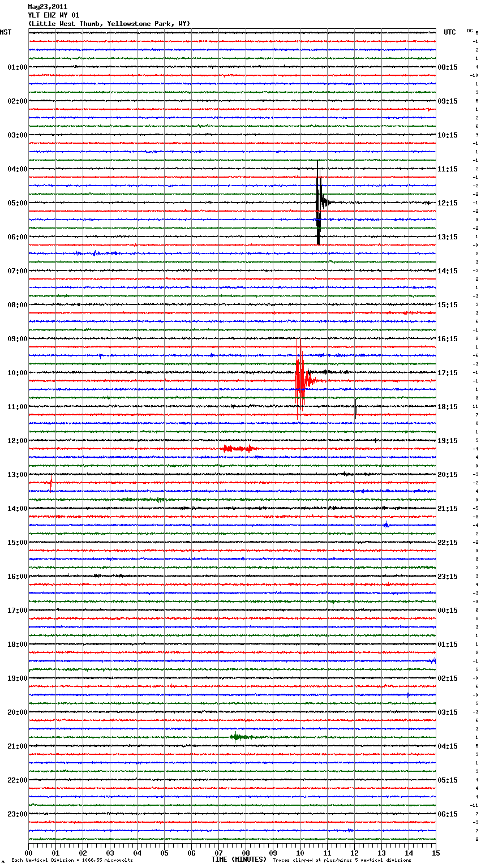The height and width of the screenshot is (868, 481).
Task: Select the station code "YLT EHZ WY 01"
Action: tap(54, 15)
